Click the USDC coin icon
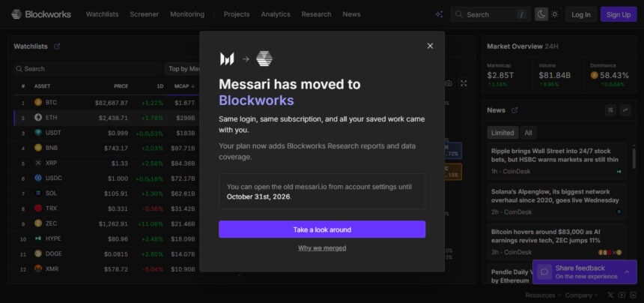The image size is (644, 303). (38, 178)
